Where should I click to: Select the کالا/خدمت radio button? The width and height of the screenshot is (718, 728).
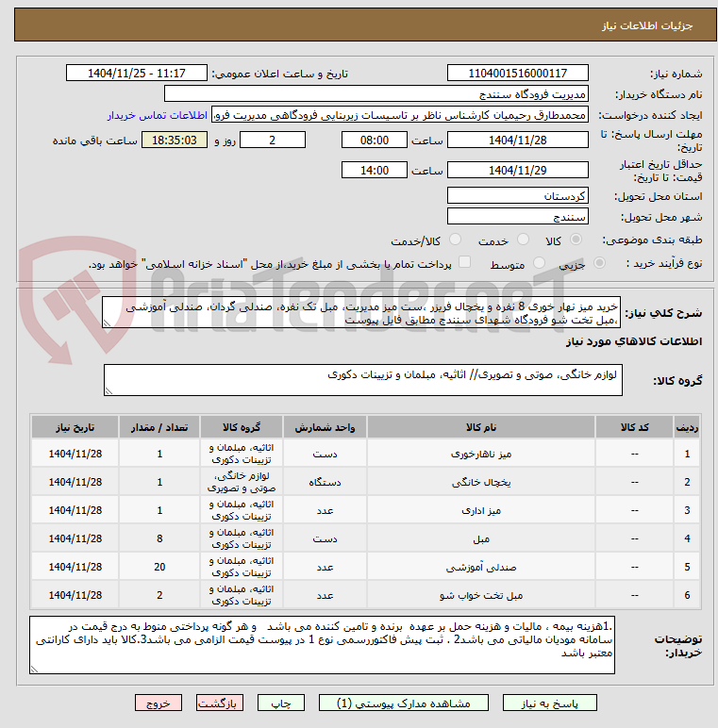pyautogui.click(x=455, y=240)
